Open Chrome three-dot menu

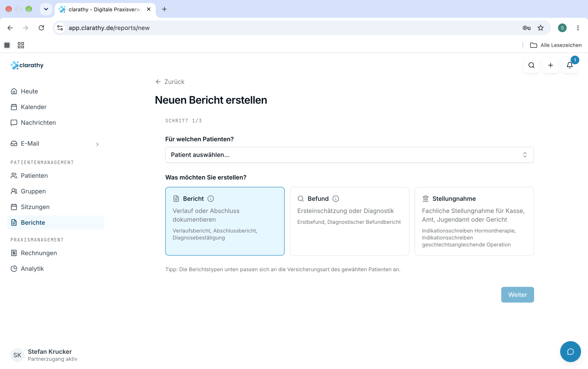578,28
